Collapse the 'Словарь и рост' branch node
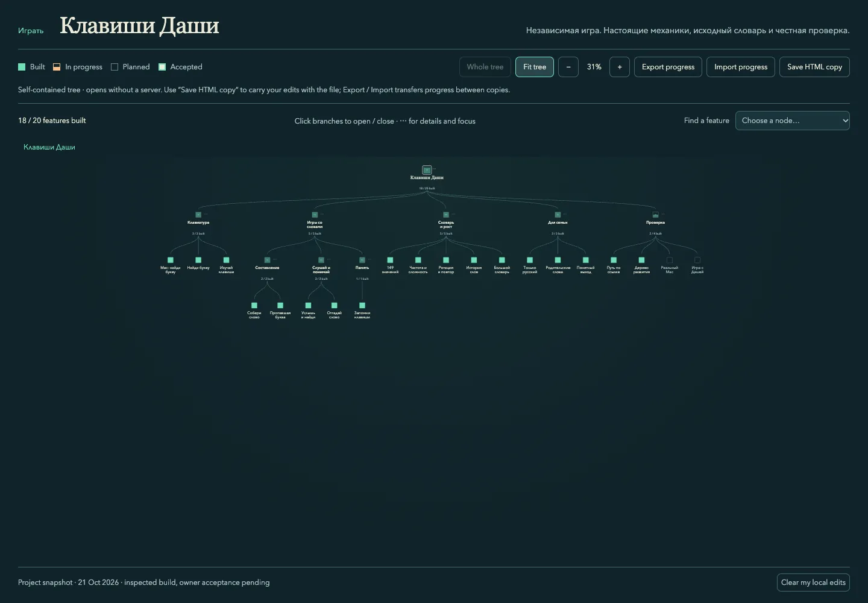This screenshot has height=603, width=868. point(446,215)
